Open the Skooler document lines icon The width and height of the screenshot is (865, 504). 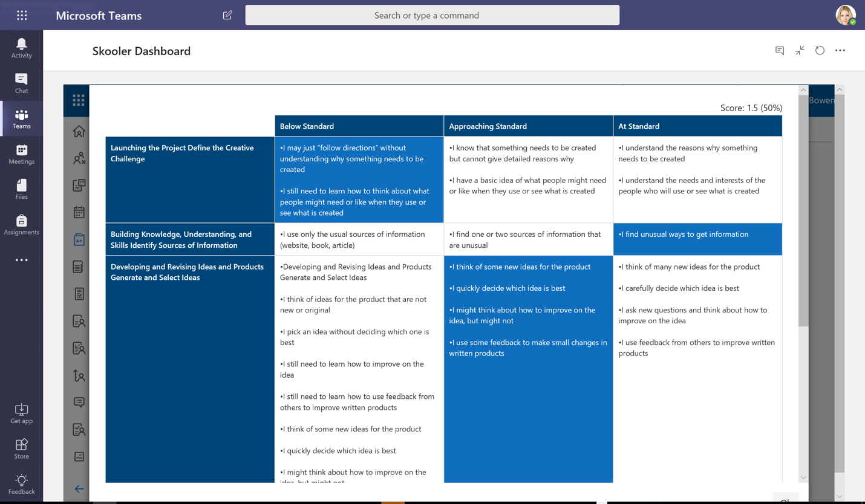click(79, 267)
